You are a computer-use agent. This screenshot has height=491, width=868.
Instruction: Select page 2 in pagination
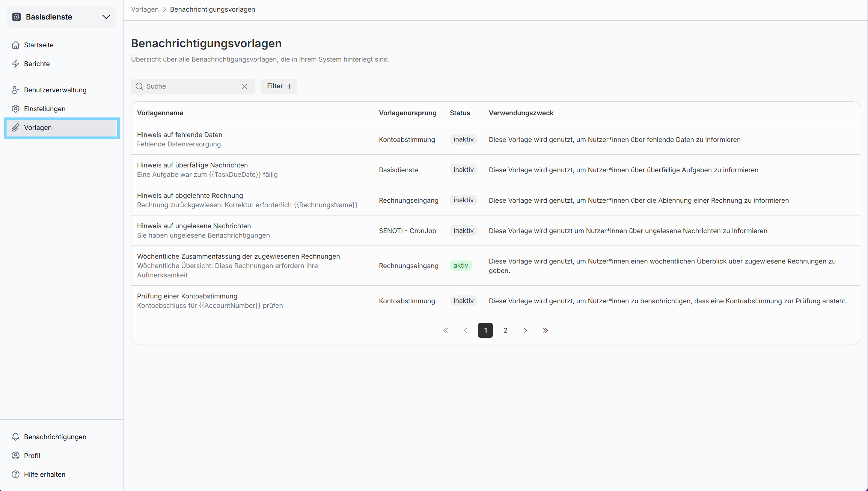tap(505, 330)
